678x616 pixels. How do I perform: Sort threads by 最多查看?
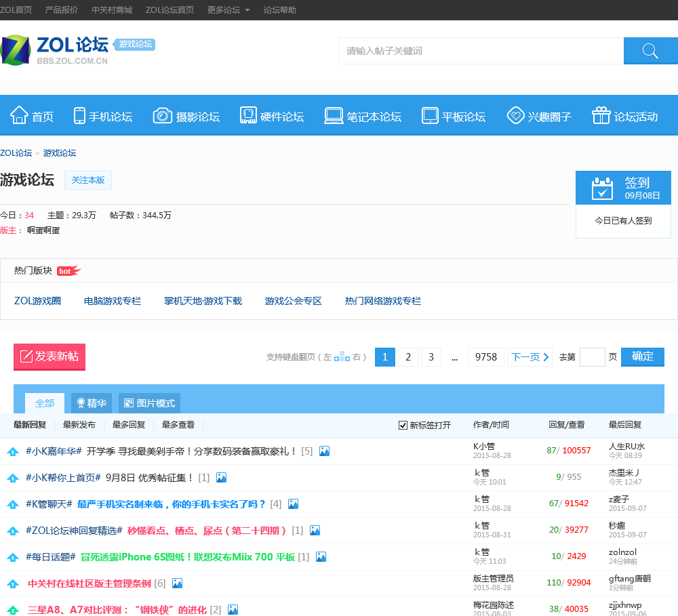(x=178, y=425)
